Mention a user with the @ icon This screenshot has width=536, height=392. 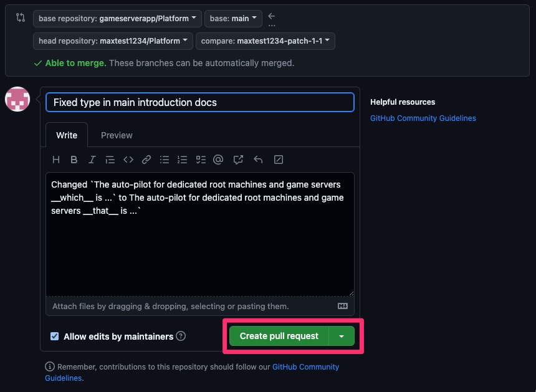pyautogui.click(x=218, y=160)
